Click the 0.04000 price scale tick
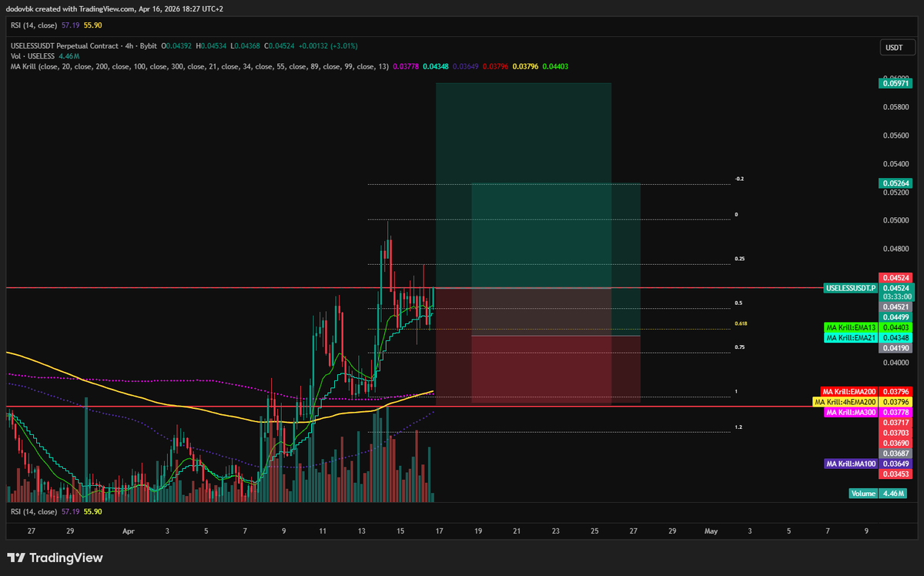Screen dimensions: 924x576 896,362
